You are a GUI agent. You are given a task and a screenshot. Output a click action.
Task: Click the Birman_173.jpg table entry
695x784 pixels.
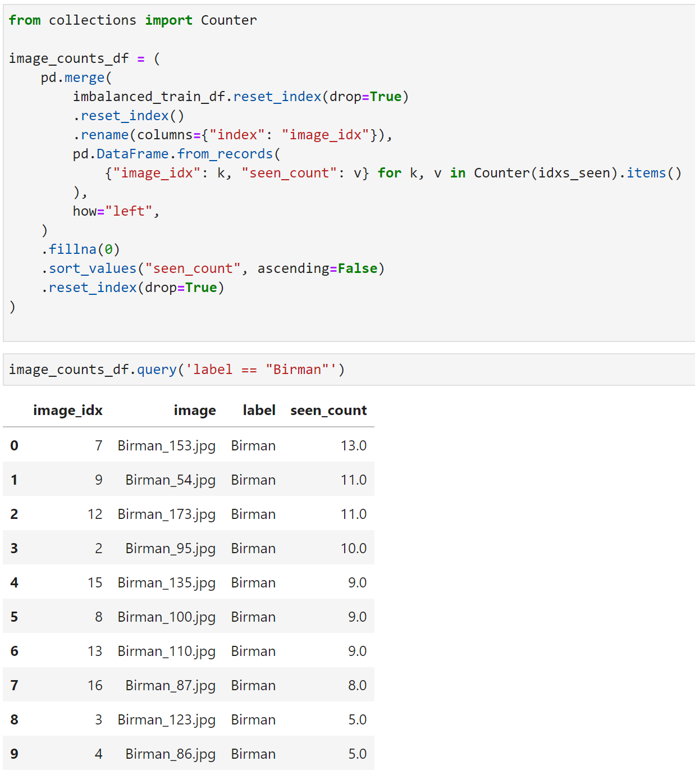[166, 514]
